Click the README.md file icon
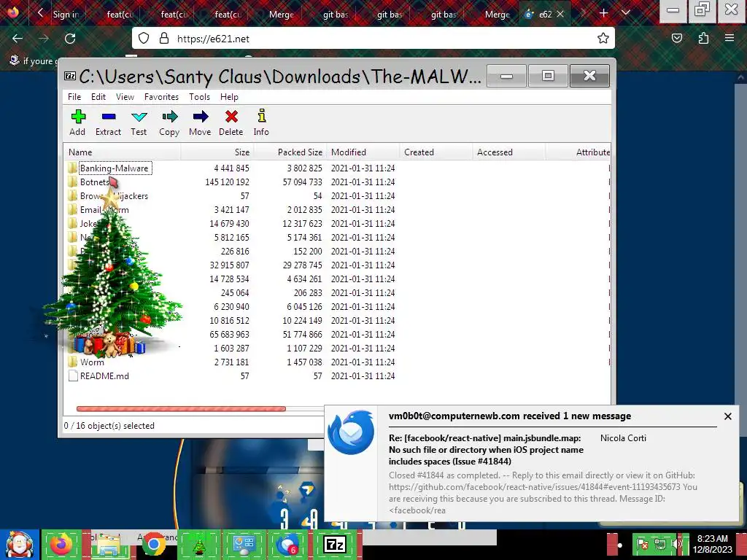747x560 pixels. pos(73,376)
